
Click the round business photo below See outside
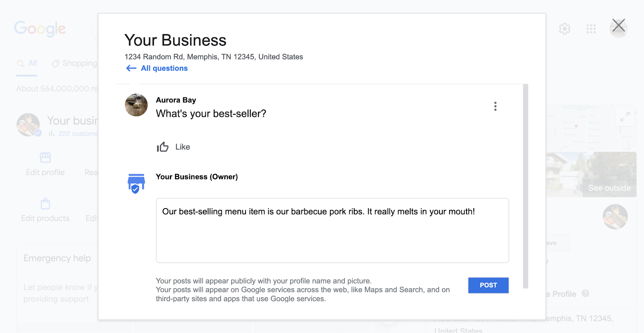[615, 217]
